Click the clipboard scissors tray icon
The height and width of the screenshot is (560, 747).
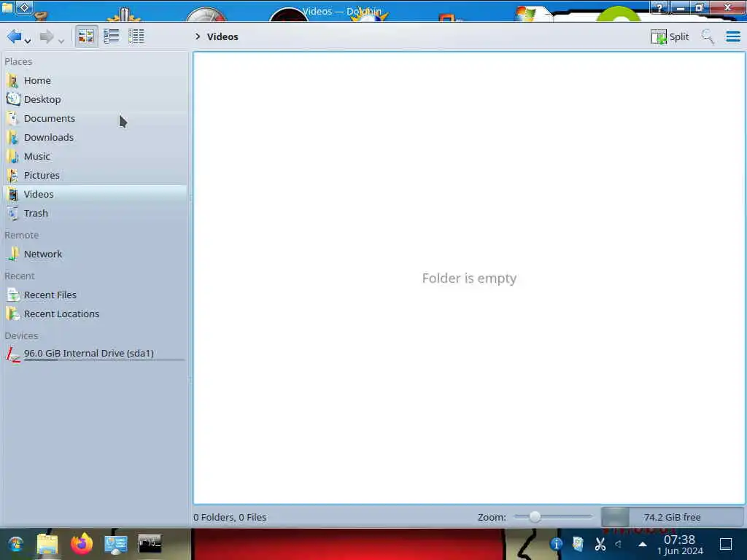(600, 544)
